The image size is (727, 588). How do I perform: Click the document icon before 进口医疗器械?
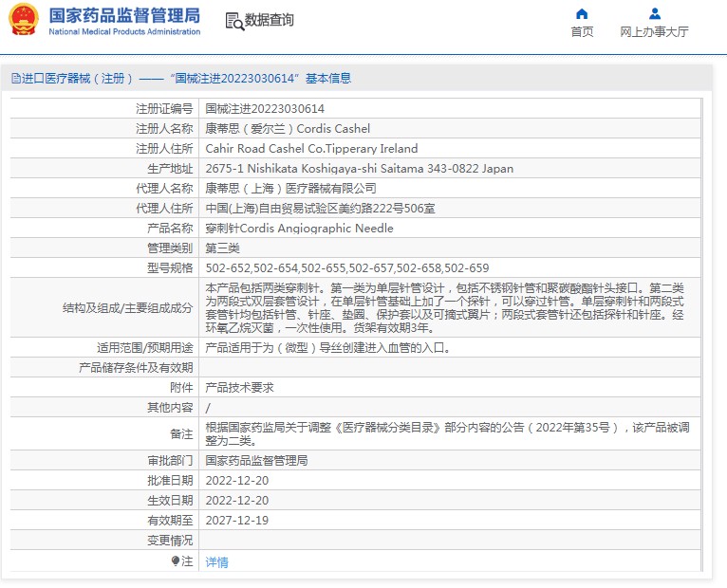[16, 79]
